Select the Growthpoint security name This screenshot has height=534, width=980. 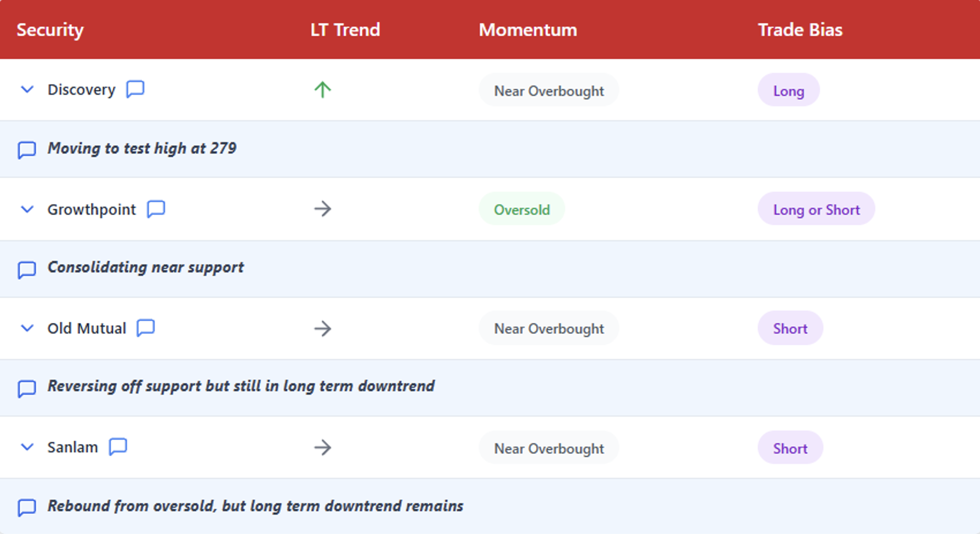(92, 209)
